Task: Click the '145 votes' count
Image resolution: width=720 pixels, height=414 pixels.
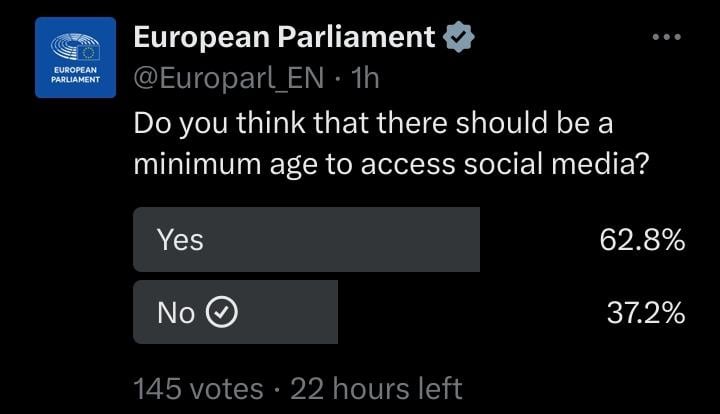Action: point(198,388)
